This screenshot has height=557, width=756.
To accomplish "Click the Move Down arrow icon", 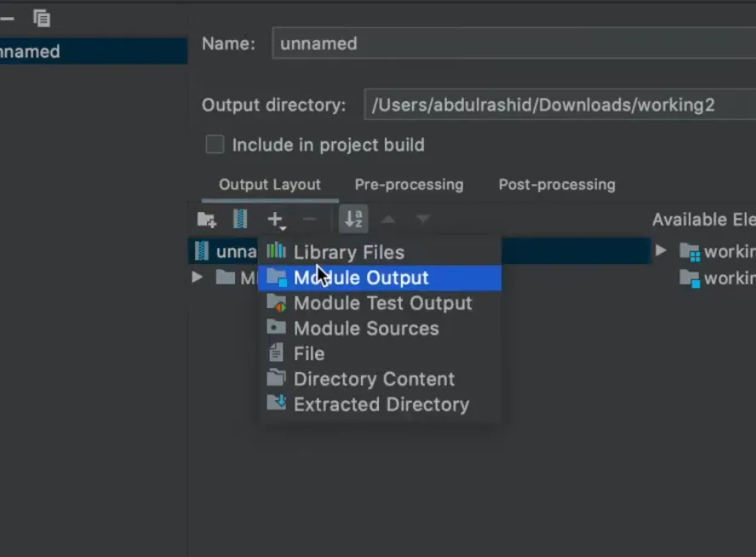I will click(x=423, y=220).
